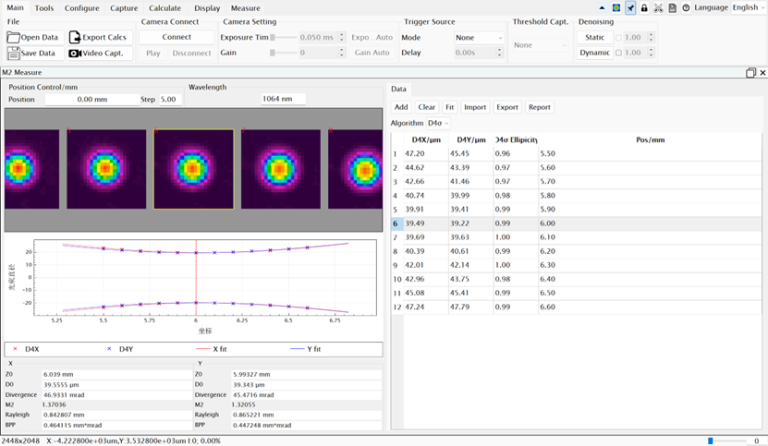Float the M2 Measure panel

coord(750,73)
